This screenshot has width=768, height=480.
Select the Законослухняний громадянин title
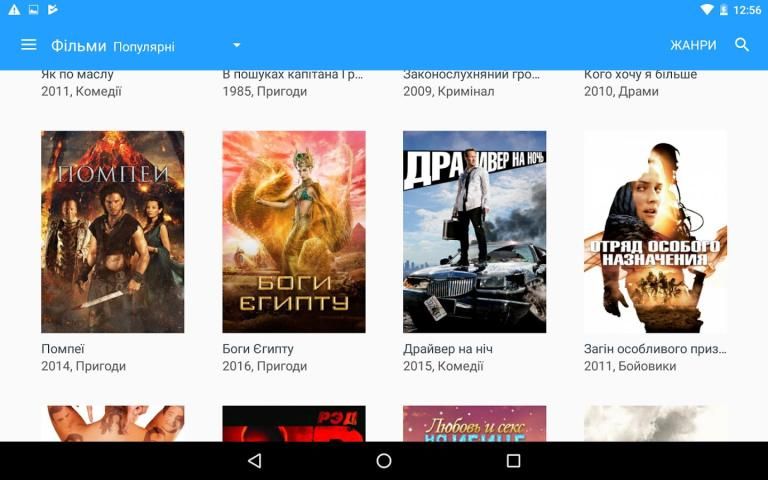tap(472, 75)
